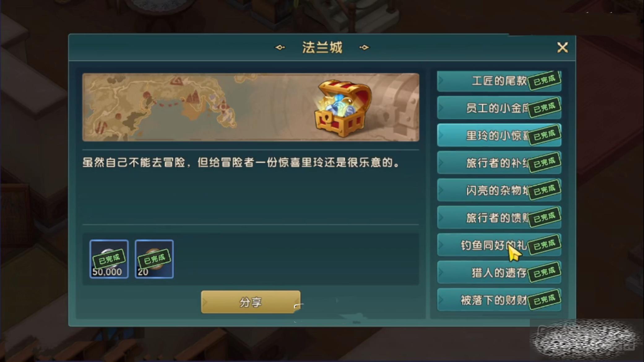The image size is (644, 362).
Task: Select the 员工的小金库 list entry
Action: 499,108
